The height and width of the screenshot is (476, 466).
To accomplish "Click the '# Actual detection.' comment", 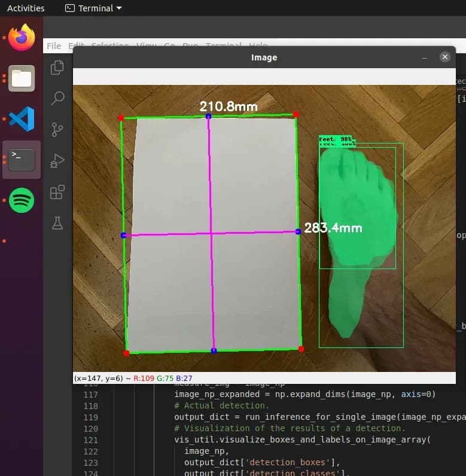I will [x=221, y=405].
